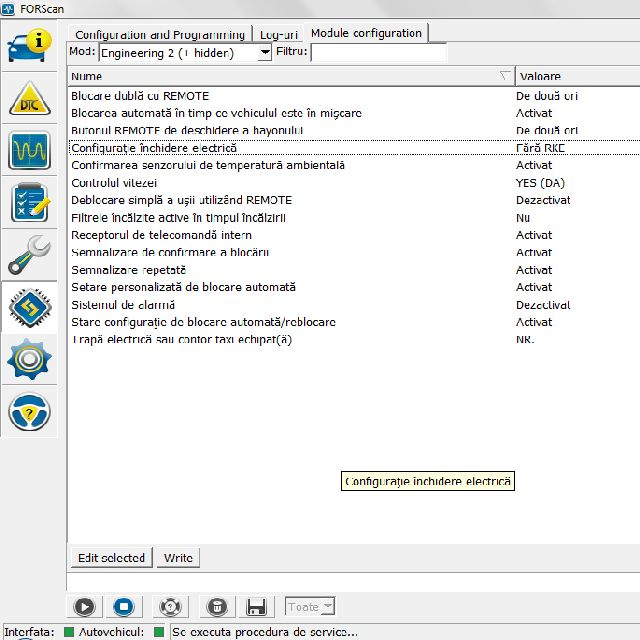Click the Write button
640x640 pixels.
[178, 558]
